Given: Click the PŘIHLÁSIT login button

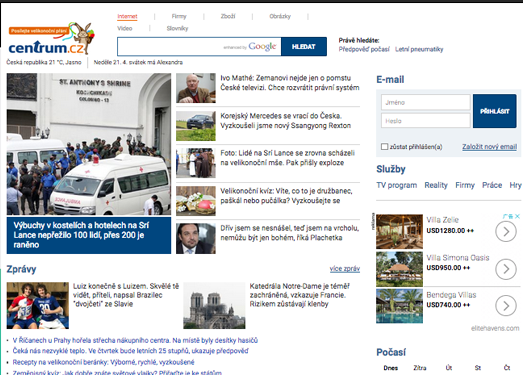Looking at the screenshot, I should [x=495, y=111].
